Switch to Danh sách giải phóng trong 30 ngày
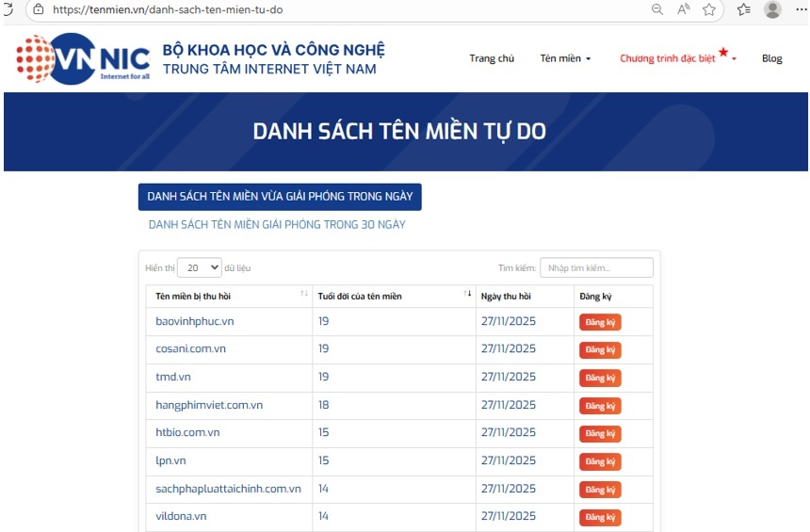The image size is (810, 532). pos(277,225)
